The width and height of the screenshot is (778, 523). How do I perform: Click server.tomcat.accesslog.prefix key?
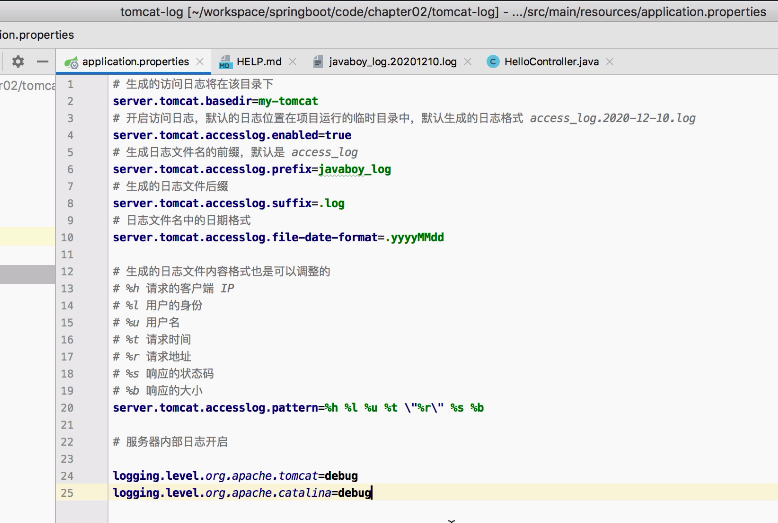(x=212, y=169)
